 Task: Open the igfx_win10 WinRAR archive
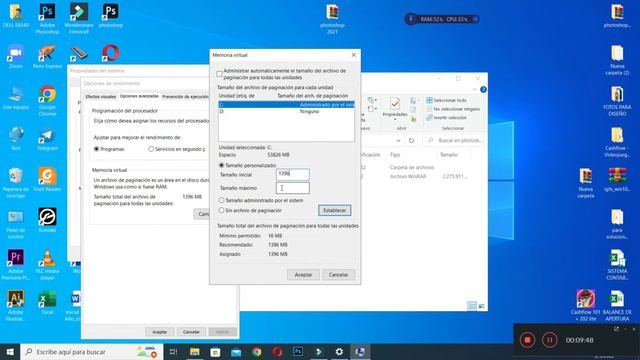617,180
